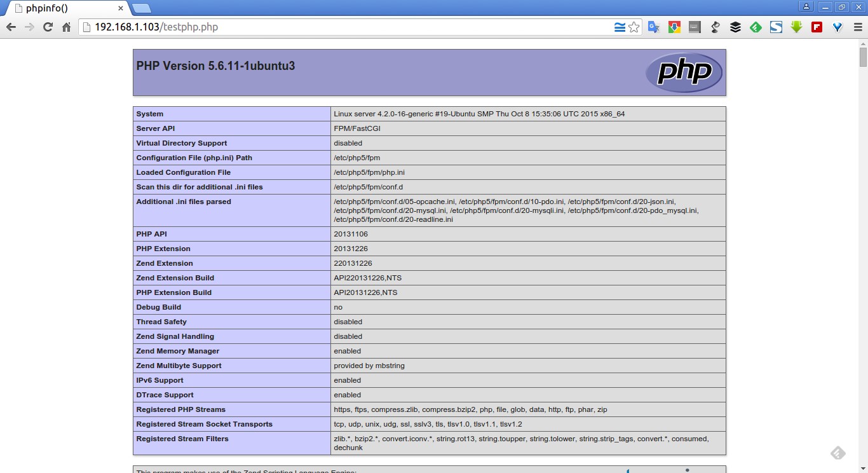
Task: Click the Linux server 4.2.0-16-generic value
Action: 479,114
